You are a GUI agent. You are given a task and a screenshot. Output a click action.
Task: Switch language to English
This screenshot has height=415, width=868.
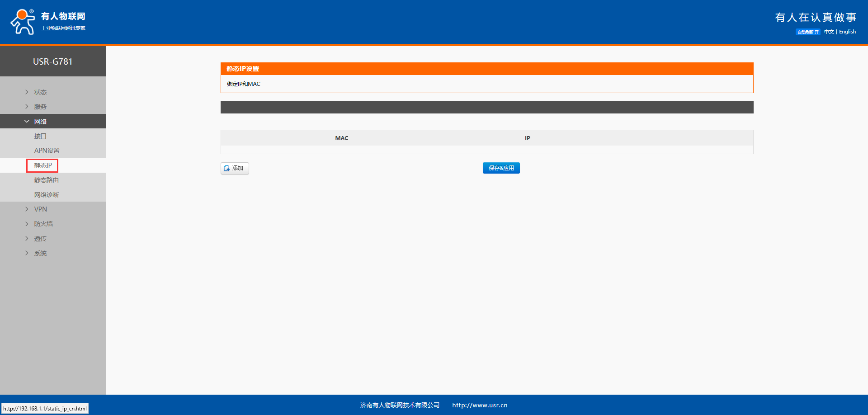coord(847,32)
